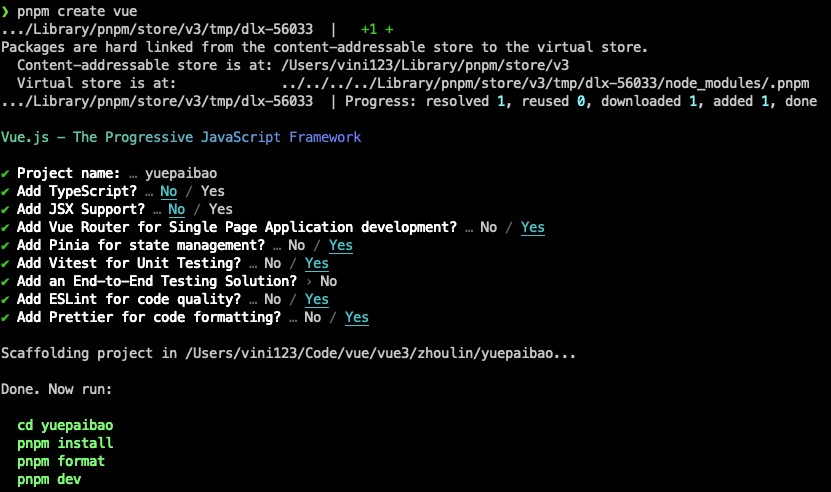Click the 'pnpm format' command line
831x492 pixels.
(61, 461)
